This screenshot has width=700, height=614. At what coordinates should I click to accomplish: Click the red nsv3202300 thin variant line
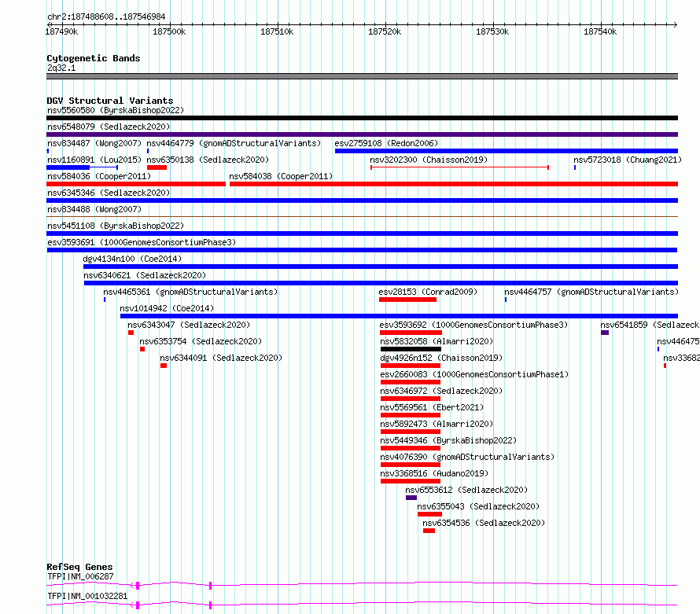tap(459, 167)
